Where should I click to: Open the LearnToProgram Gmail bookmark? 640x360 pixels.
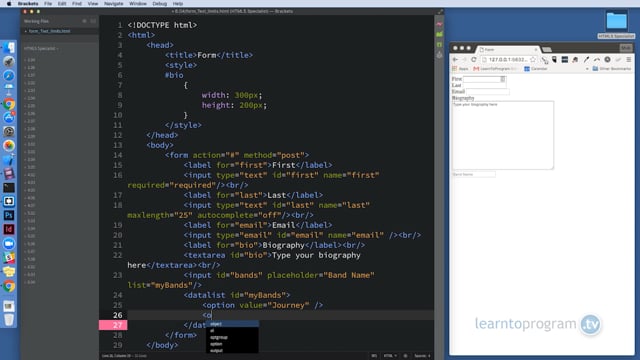point(496,69)
